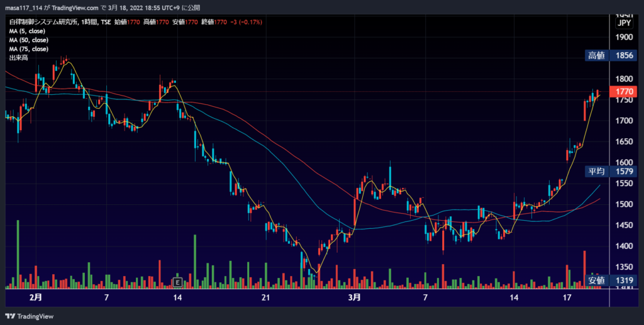Viewport: 644px width, 325px height.
Task: Click the 安値 1319 price label
Action: click(611, 280)
